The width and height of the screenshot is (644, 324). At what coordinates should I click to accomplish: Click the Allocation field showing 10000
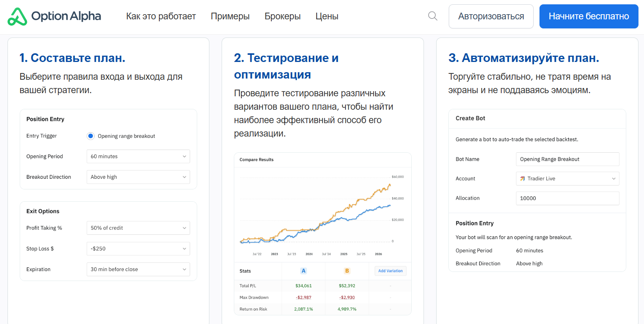[x=567, y=198]
